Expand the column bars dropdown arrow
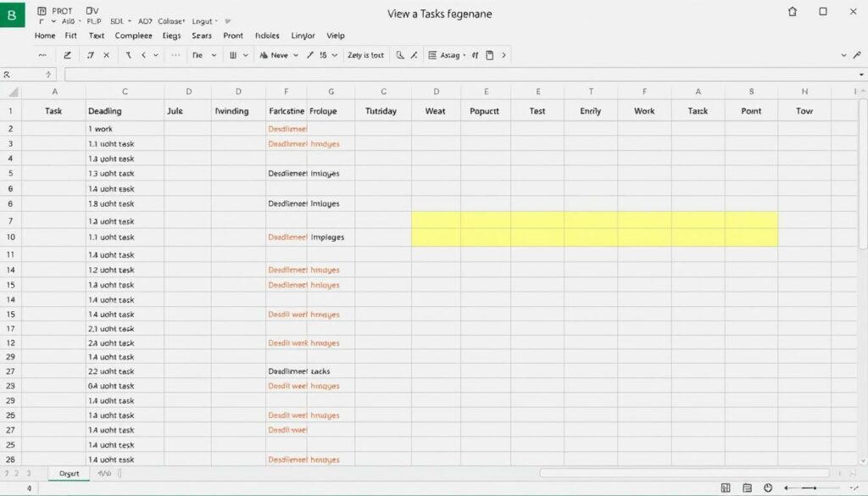The width and height of the screenshot is (868, 496). pyautogui.click(x=245, y=55)
